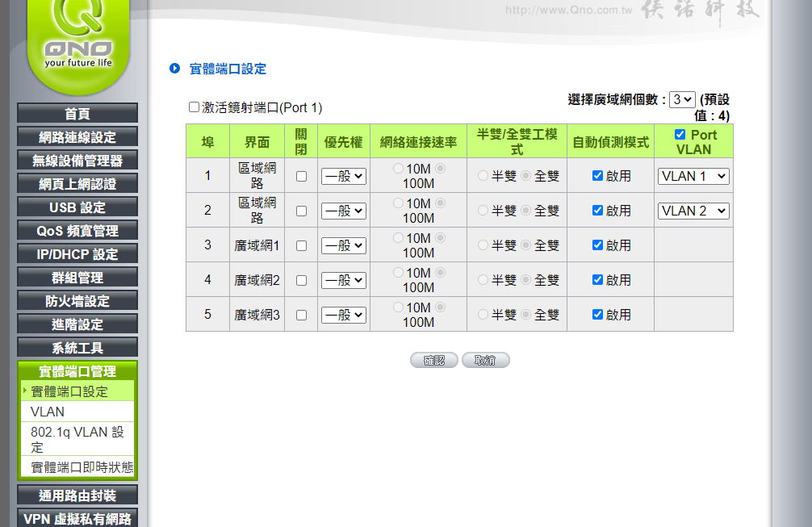This screenshot has height=527, width=812.
Task: Uncheck 啟用 auto-detect for port 5
Action: [597, 315]
